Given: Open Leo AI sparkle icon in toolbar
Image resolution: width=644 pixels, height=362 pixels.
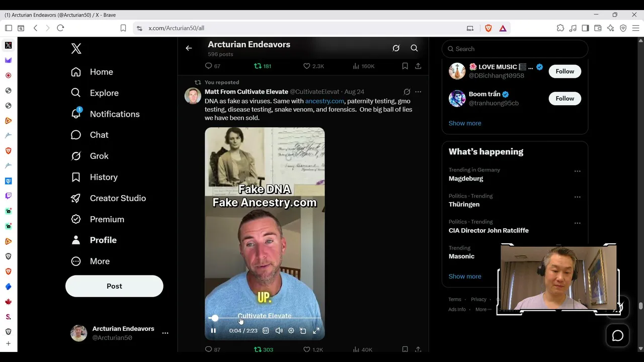Looking at the screenshot, I should (610, 28).
